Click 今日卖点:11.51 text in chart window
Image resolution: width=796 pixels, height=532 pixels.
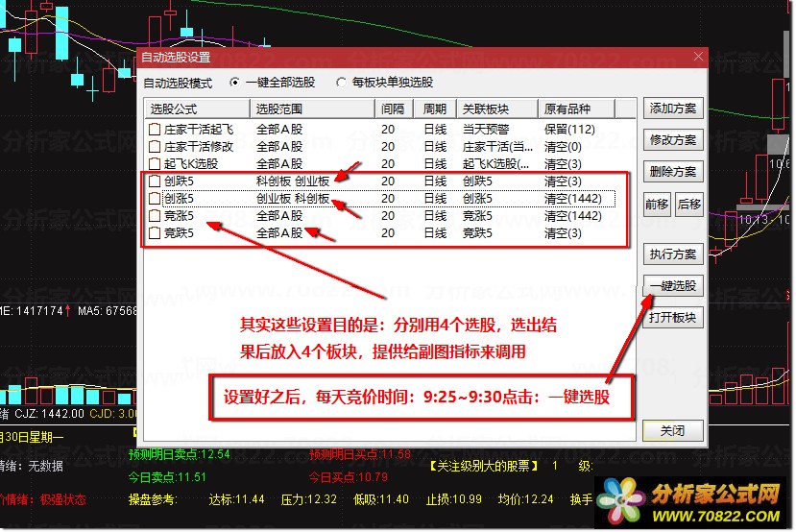click(167, 477)
